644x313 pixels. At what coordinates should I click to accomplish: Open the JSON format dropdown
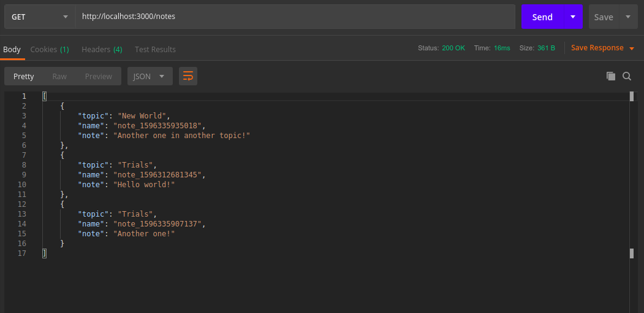pyautogui.click(x=150, y=76)
